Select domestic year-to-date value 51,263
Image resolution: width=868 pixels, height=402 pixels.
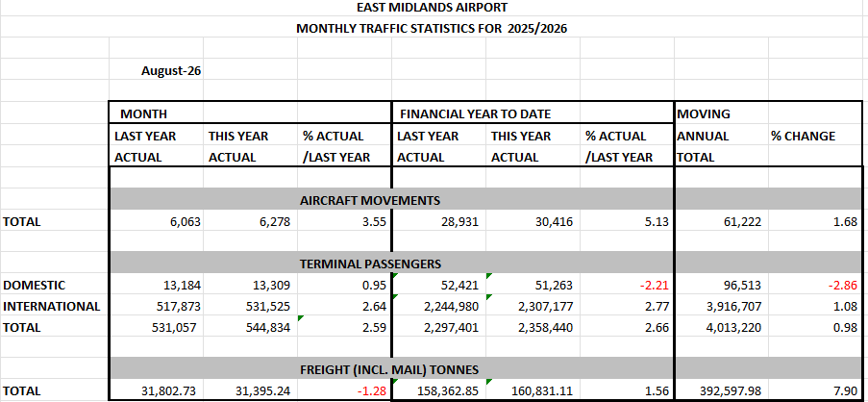point(554,286)
